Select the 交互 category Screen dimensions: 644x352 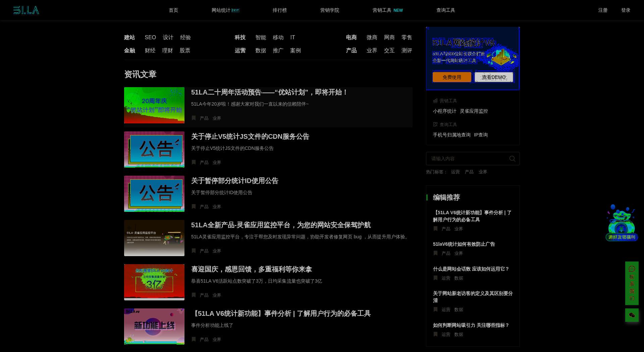tap(389, 50)
